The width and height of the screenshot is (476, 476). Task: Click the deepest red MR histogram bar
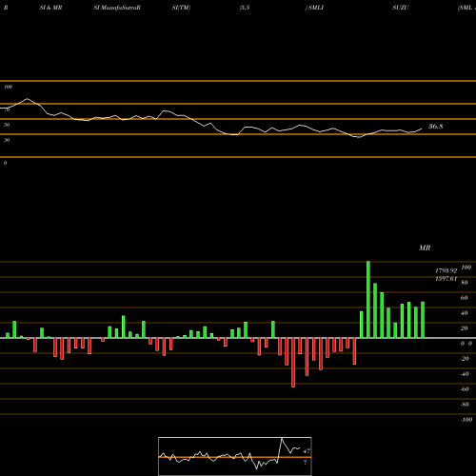click(293, 363)
